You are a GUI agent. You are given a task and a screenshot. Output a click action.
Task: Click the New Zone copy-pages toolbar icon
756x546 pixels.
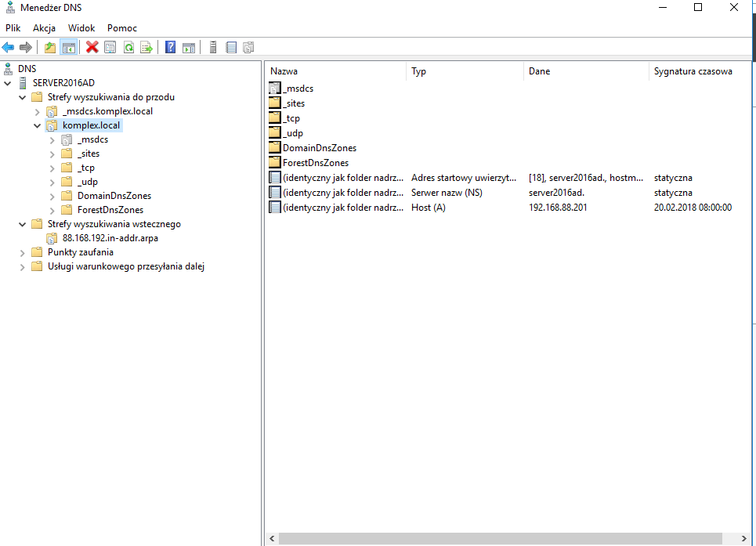tap(249, 47)
